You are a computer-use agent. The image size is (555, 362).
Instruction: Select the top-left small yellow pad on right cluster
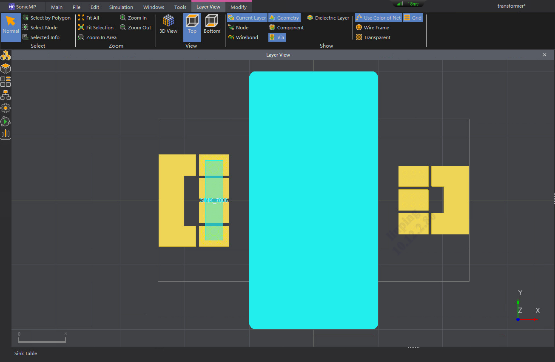tap(413, 176)
